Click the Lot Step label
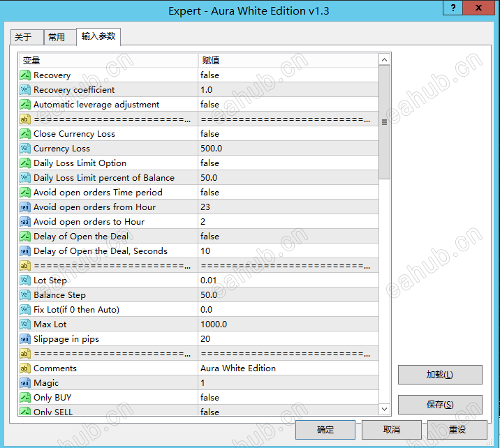This screenshot has height=448, width=500. 50,281
